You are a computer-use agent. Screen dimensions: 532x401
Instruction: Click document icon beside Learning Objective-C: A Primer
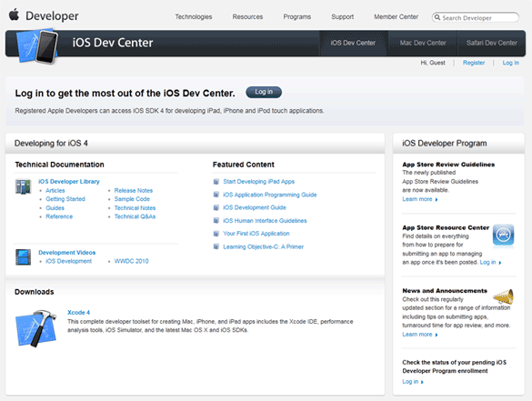pos(216,246)
